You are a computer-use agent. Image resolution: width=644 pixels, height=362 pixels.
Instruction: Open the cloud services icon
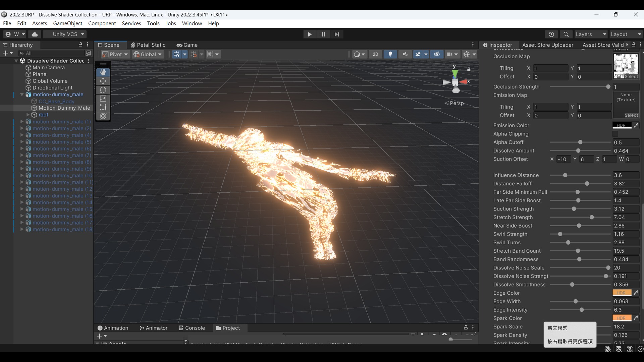(x=35, y=34)
